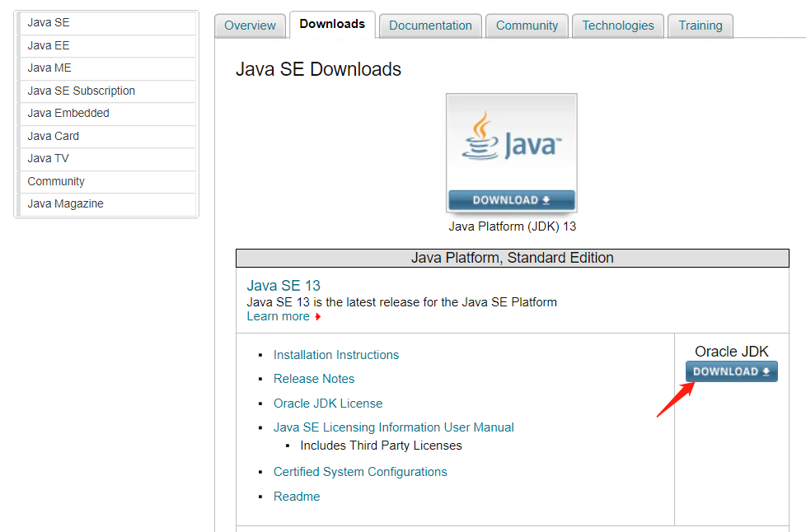Open Java Magazine sidebar entry
The width and height of the screenshot is (806, 532).
point(106,204)
